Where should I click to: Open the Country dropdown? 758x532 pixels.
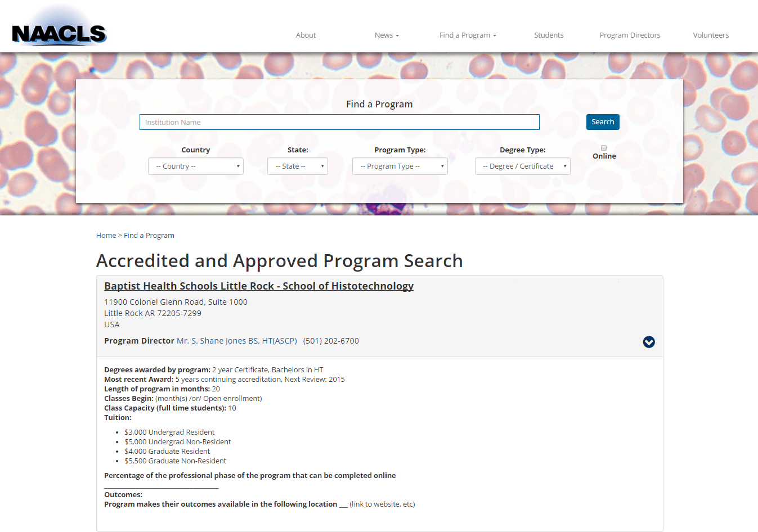[196, 166]
